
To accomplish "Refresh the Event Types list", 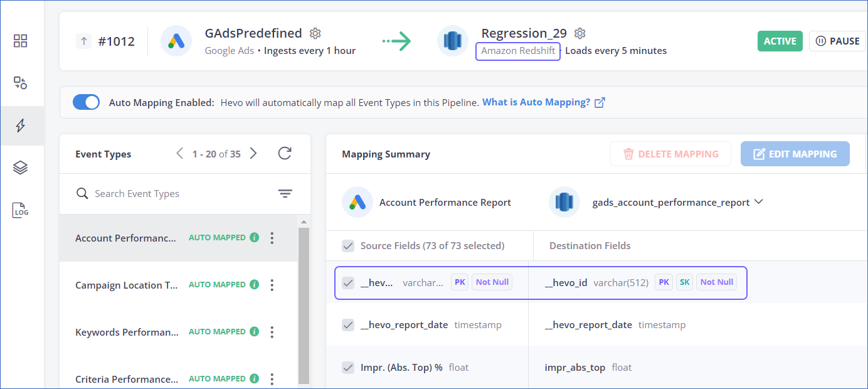I will [x=284, y=153].
